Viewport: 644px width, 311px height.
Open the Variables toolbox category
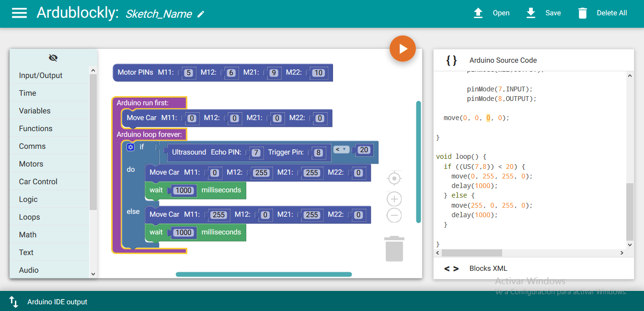point(50,111)
